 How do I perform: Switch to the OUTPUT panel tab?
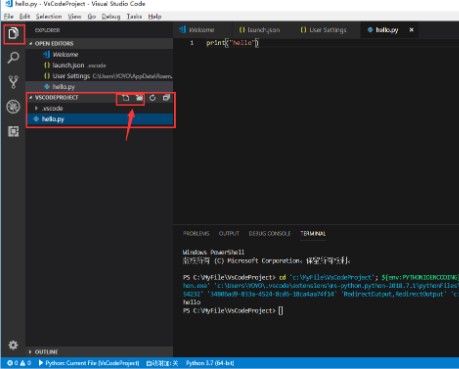click(229, 233)
